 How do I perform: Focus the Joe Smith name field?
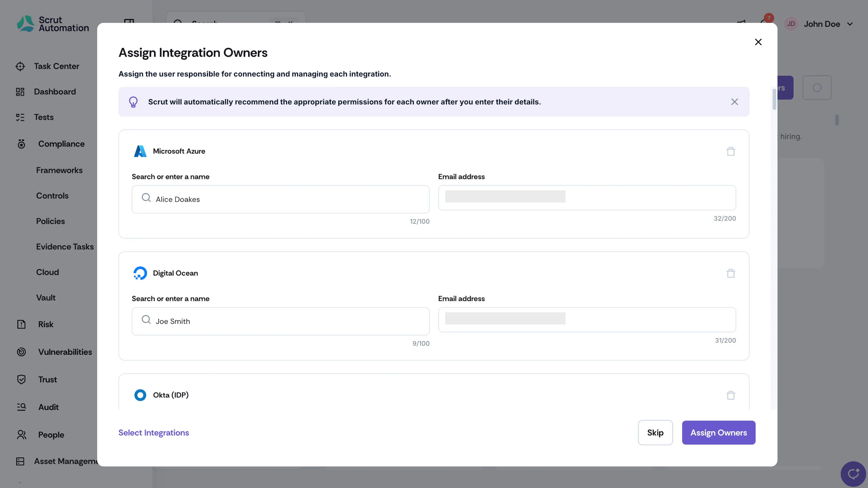tap(280, 321)
